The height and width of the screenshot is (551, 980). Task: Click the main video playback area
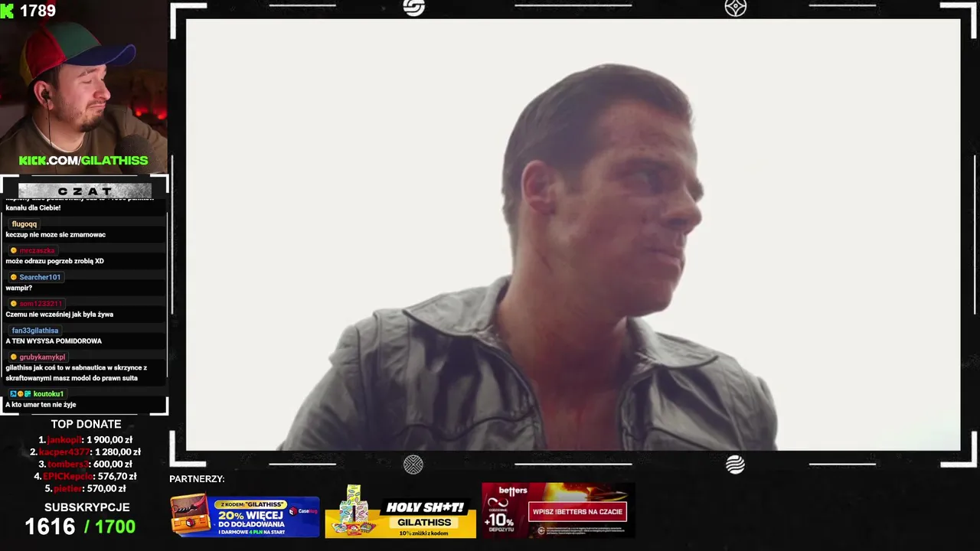tap(573, 235)
